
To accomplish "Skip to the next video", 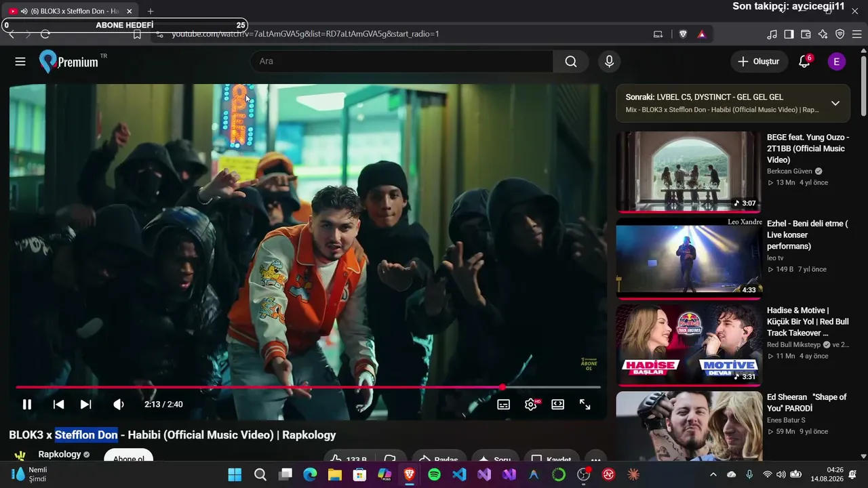I will [86, 405].
